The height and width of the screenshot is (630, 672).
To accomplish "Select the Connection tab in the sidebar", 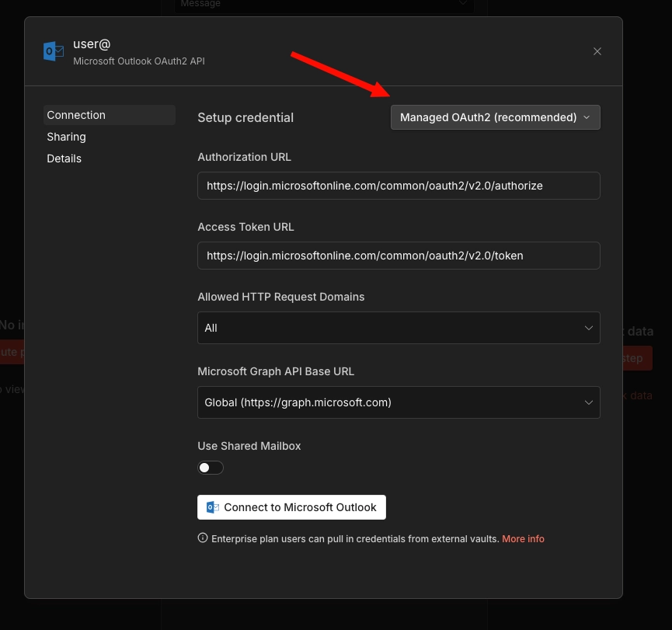I will click(76, 115).
